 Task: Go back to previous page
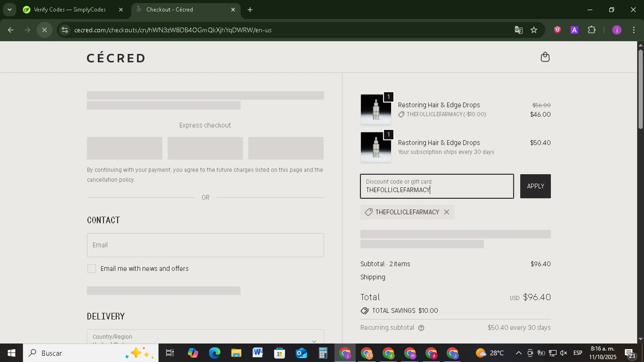tap(11, 30)
